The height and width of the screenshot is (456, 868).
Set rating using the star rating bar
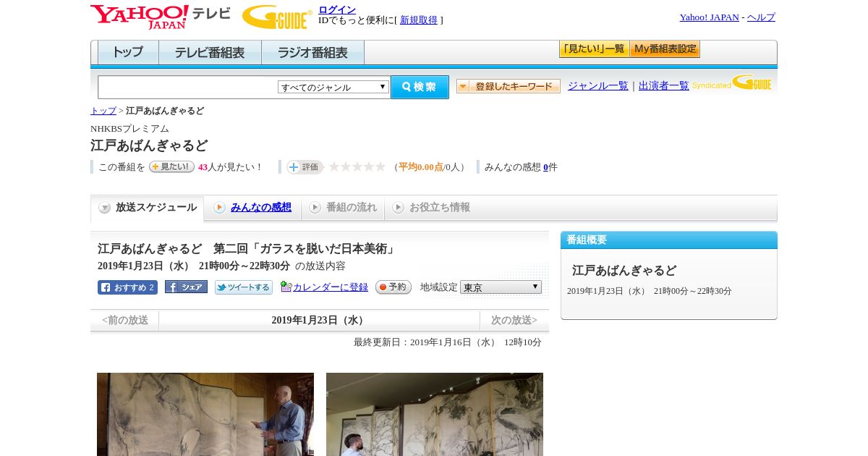[x=357, y=167]
